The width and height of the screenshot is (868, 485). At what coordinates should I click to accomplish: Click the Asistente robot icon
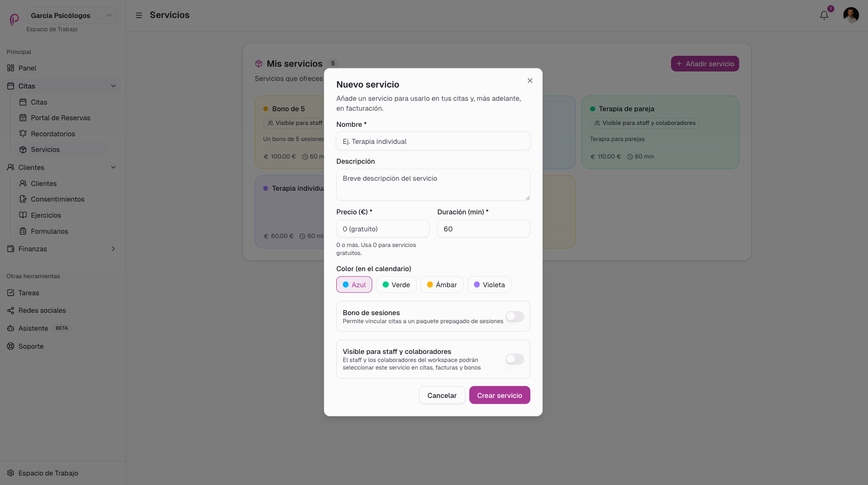pyautogui.click(x=10, y=328)
